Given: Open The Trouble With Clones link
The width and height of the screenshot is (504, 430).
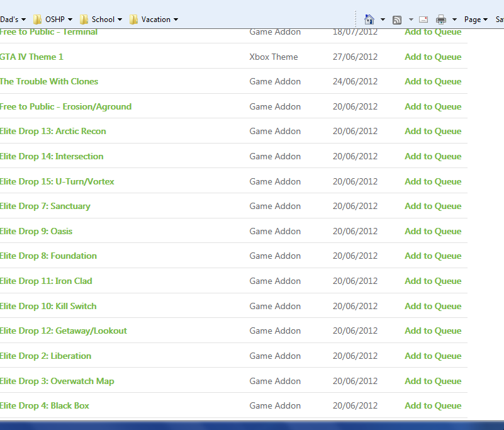Looking at the screenshot, I should pos(49,81).
